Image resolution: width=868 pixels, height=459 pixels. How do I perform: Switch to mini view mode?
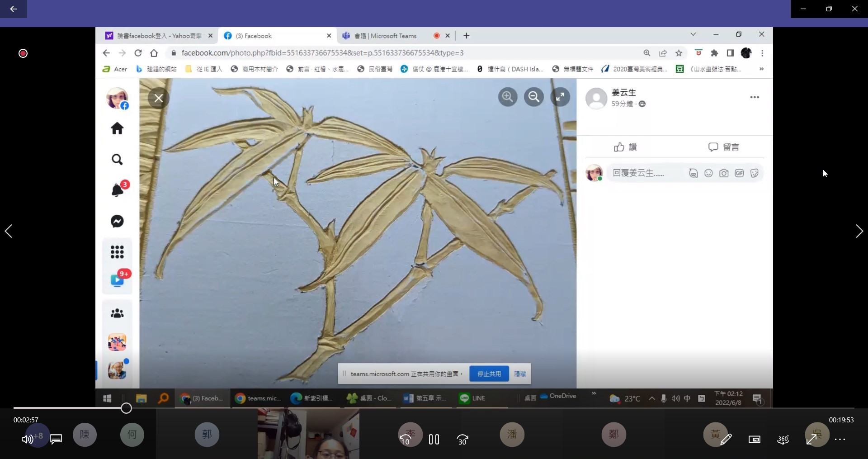coord(755,439)
